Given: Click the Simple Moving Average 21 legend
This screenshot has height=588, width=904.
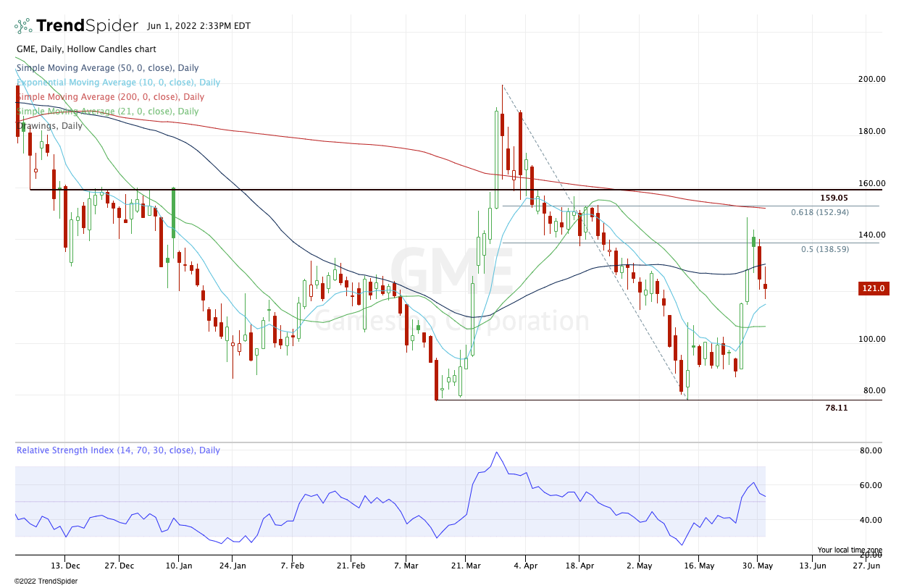Looking at the screenshot, I should click(107, 112).
